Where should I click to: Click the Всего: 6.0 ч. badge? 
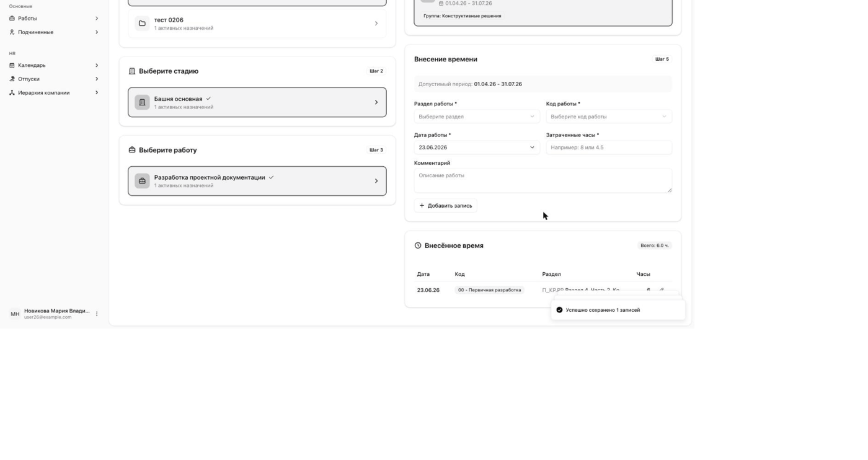[655, 245]
